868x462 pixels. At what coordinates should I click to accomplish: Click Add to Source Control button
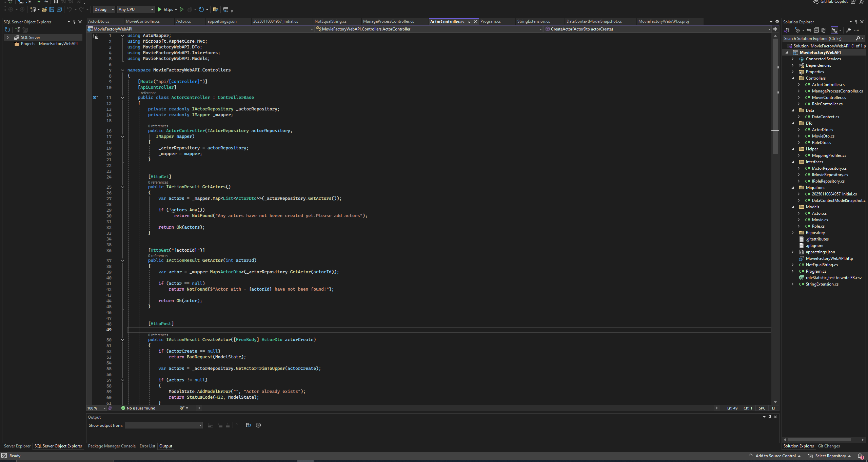pos(775,456)
